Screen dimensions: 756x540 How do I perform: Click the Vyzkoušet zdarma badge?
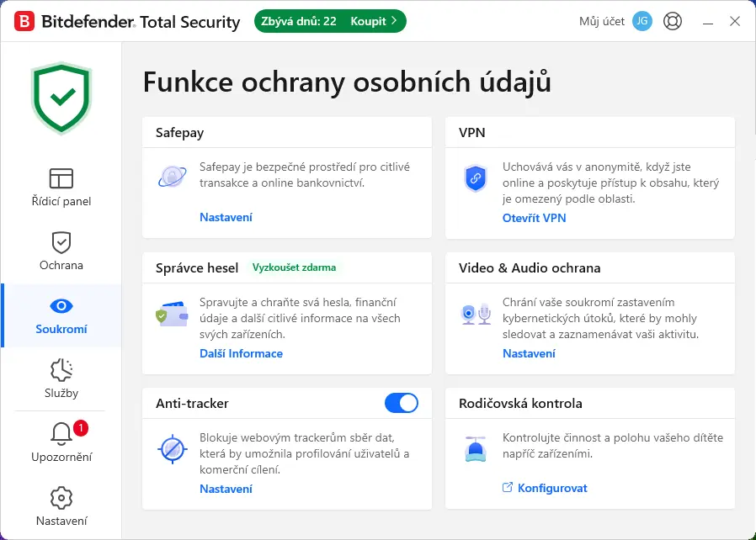click(294, 267)
